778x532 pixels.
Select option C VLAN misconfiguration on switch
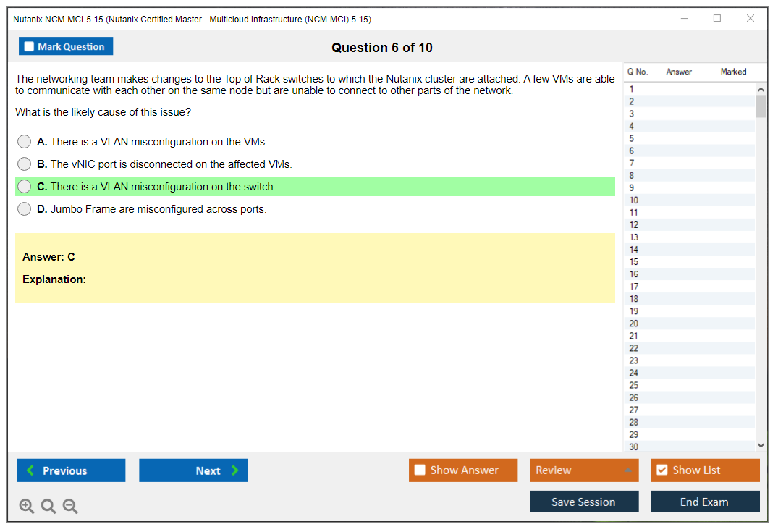pyautogui.click(x=25, y=187)
